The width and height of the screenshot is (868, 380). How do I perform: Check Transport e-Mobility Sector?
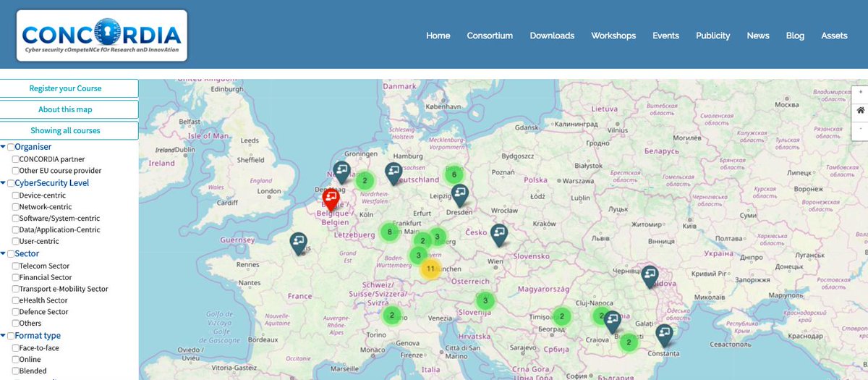[15, 289]
